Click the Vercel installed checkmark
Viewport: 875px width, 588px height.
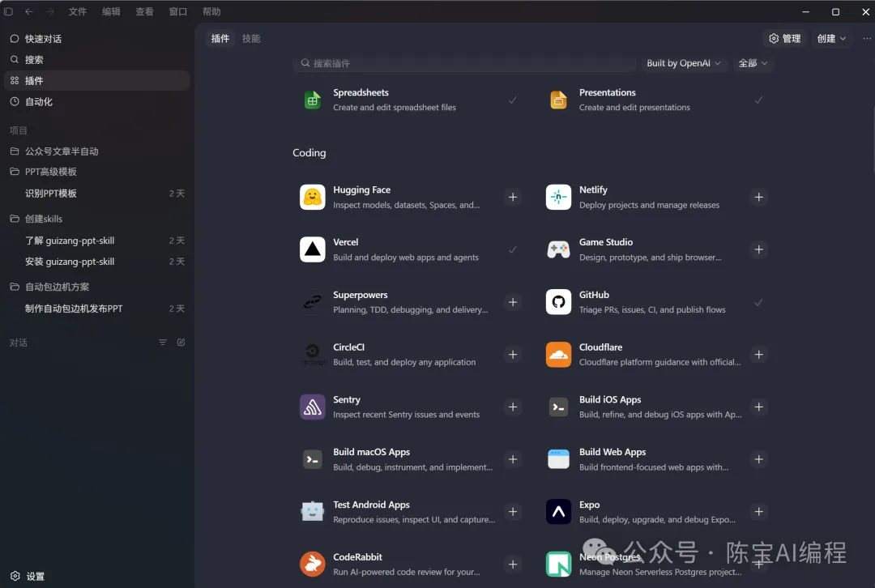coord(512,249)
